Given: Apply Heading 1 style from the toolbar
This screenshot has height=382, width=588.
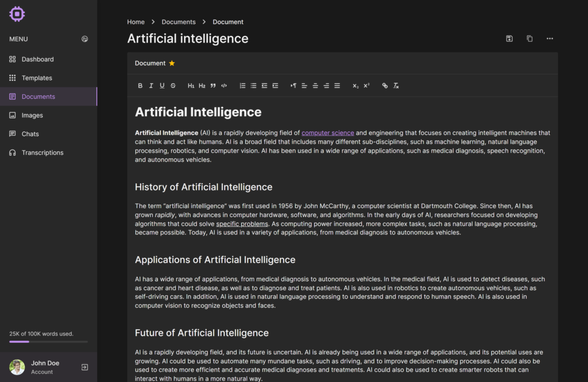Looking at the screenshot, I should coord(191,86).
